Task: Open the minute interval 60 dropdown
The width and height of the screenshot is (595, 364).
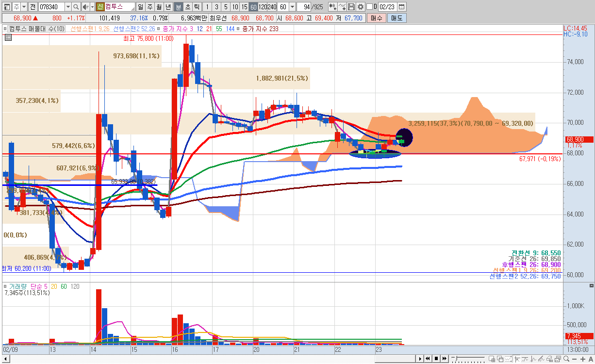Action: (292, 7)
